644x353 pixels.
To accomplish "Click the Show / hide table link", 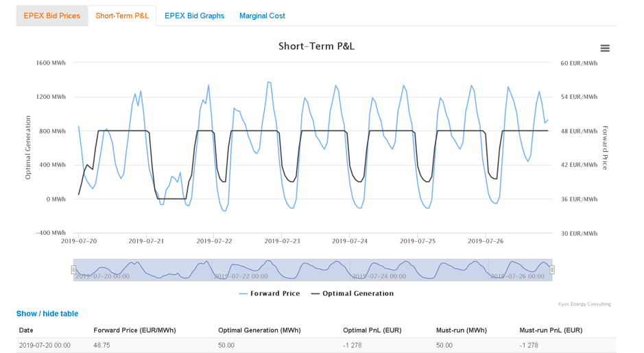I will [47, 313].
